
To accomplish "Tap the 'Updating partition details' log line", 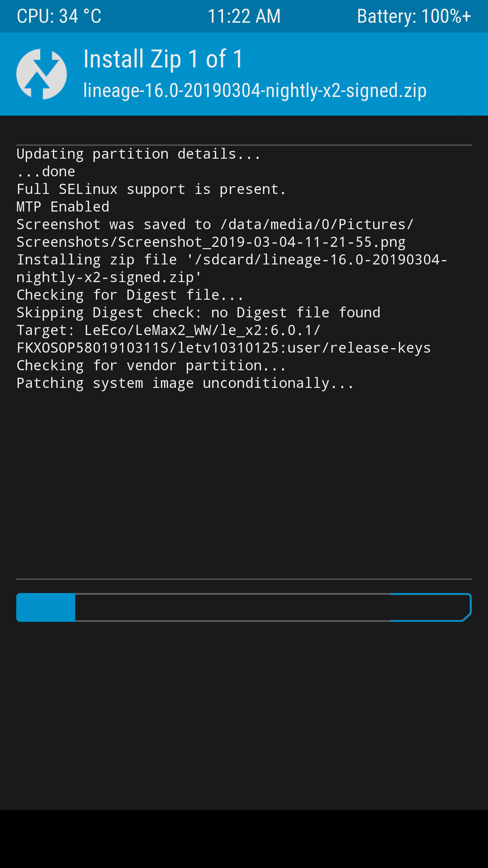I will 138,154.
